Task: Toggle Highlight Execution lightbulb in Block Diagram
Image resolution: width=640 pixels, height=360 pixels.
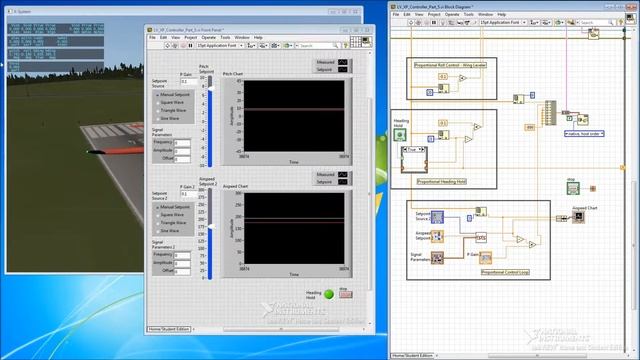Action: click(442, 22)
